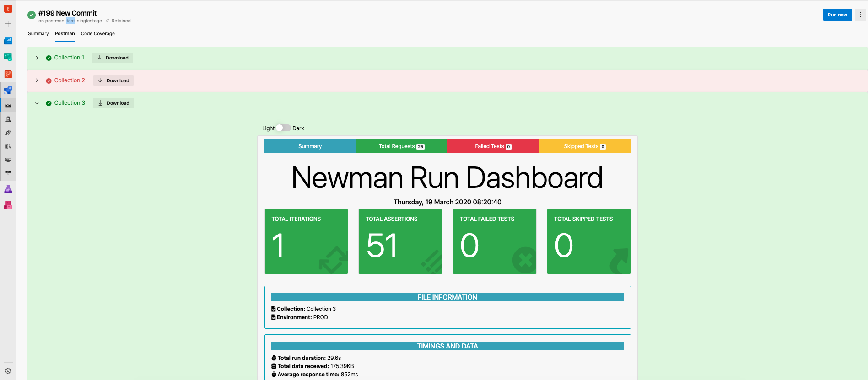
Task: Click the green build succeeded status icon
Action: (32, 15)
